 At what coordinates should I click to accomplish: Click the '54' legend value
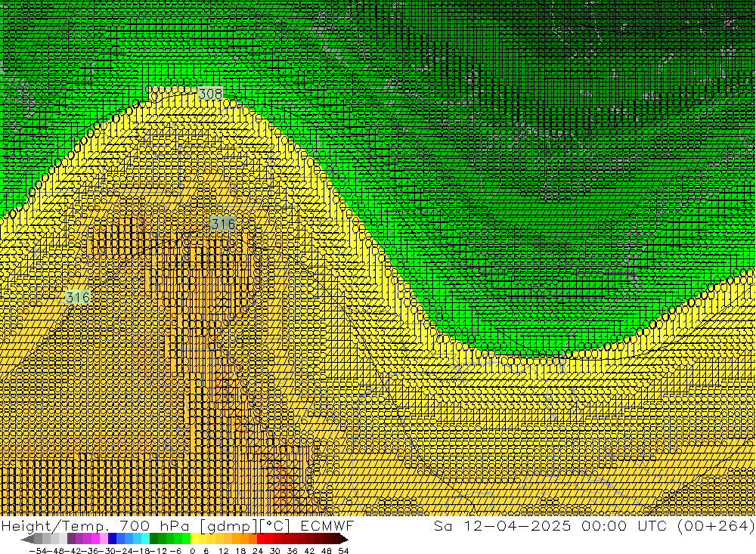pyautogui.click(x=343, y=551)
